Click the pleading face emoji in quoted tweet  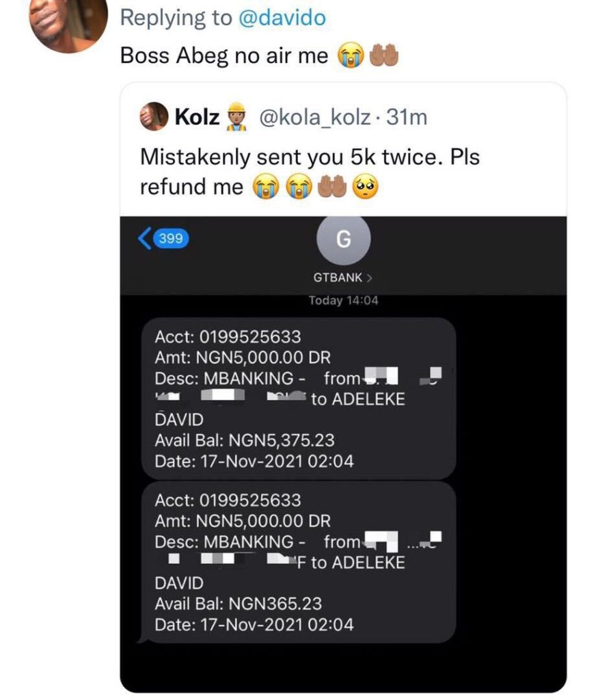(365, 187)
